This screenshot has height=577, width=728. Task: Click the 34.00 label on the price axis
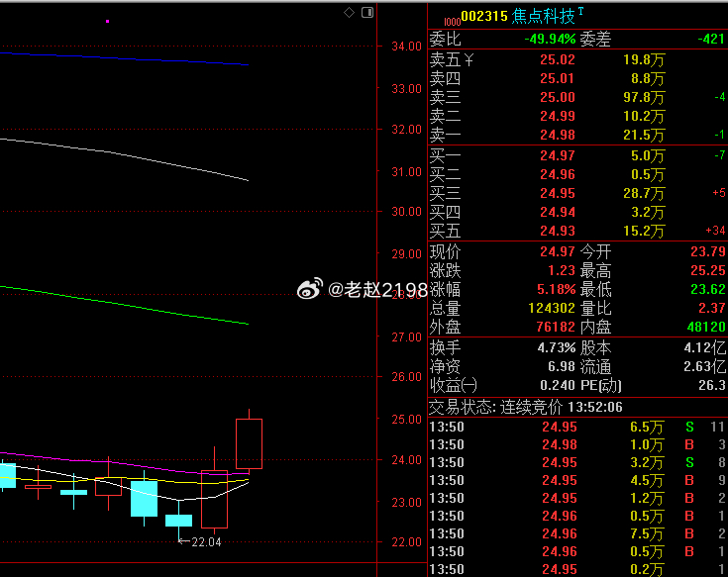click(x=406, y=47)
